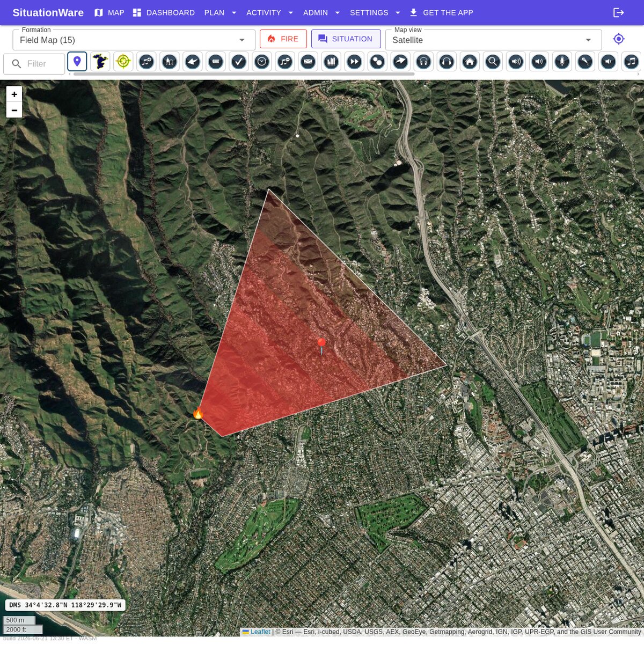The width and height of the screenshot is (644, 645).
Task: Select the tilted handheld microphone icon
Action: (x=585, y=62)
